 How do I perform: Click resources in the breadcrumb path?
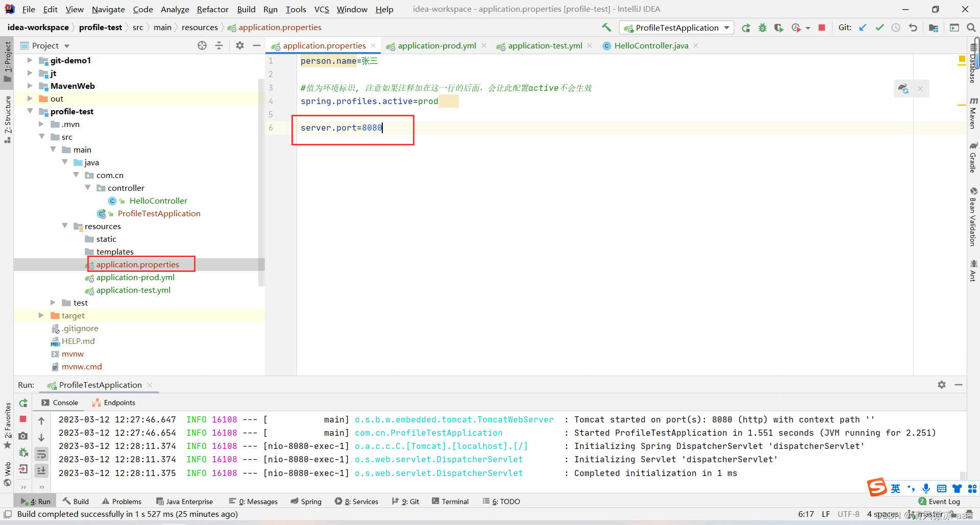[x=200, y=28]
